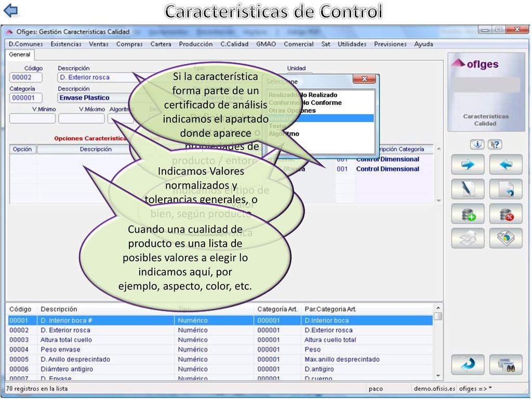Select the General tab
Screen dimensions: 532x399
(x=19, y=55)
